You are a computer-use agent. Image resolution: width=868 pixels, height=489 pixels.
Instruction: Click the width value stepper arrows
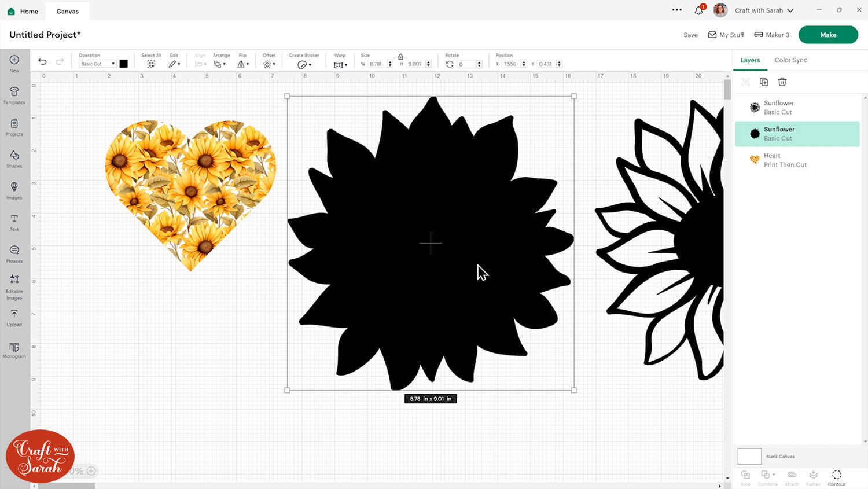coord(390,64)
